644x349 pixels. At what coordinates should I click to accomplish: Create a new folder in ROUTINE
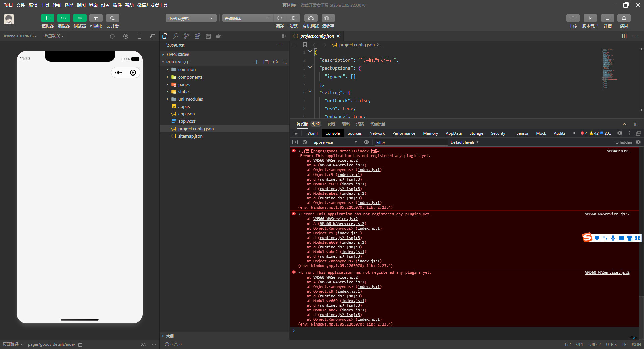coord(266,62)
